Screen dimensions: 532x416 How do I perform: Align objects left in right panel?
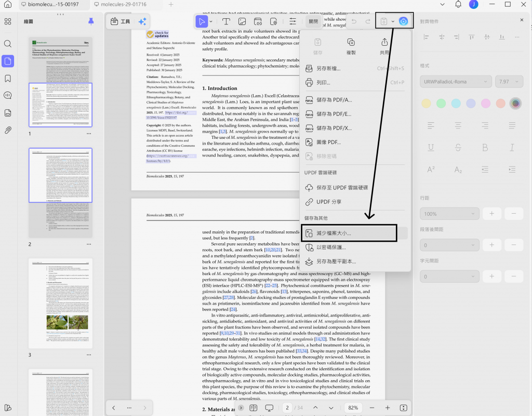coord(426,37)
